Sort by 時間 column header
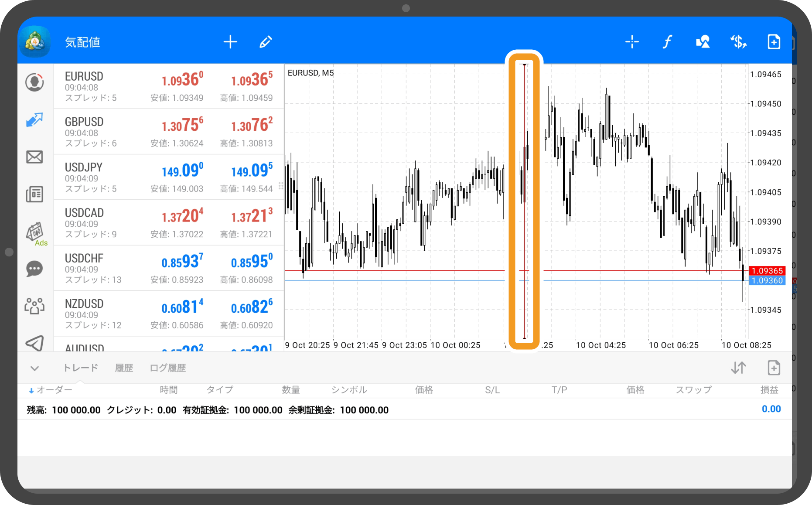Image resolution: width=812 pixels, height=505 pixels. pos(168,390)
